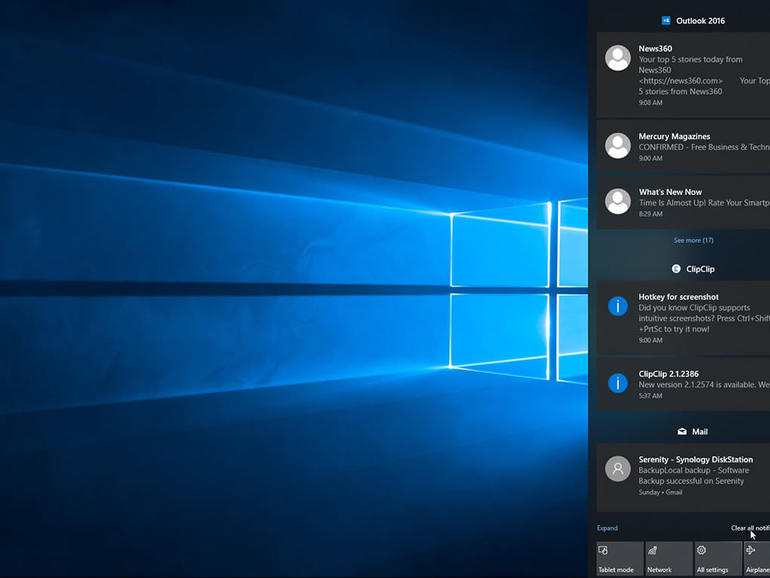
Task: Click the What's New Now avatar
Action: pos(618,201)
